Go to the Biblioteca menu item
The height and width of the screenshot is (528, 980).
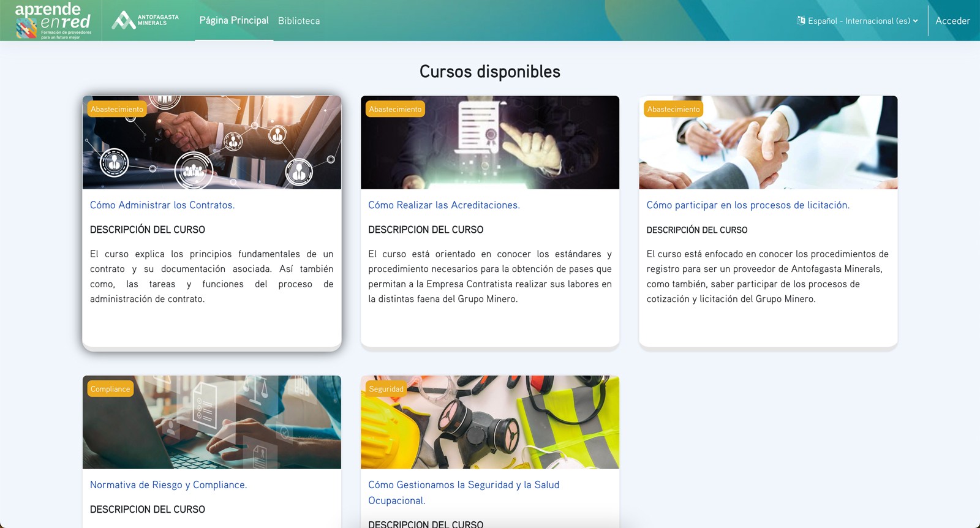tap(299, 21)
